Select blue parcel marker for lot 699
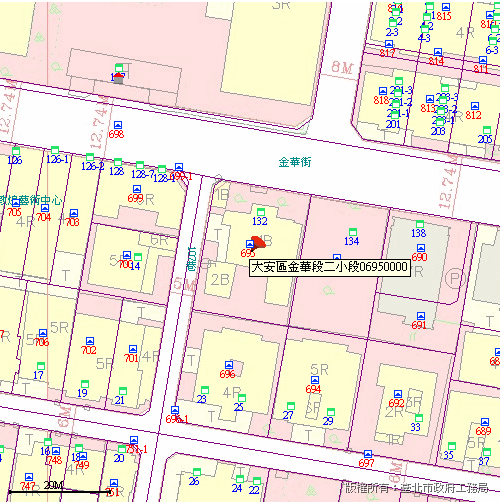The image size is (501, 503). click(x=137, y=189)
